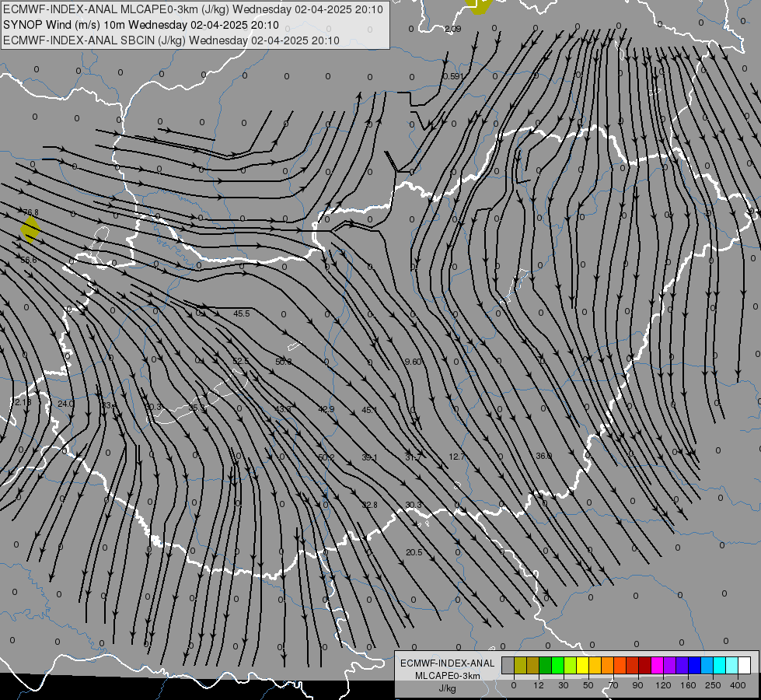Click the map value 45.5

(241, 313)
